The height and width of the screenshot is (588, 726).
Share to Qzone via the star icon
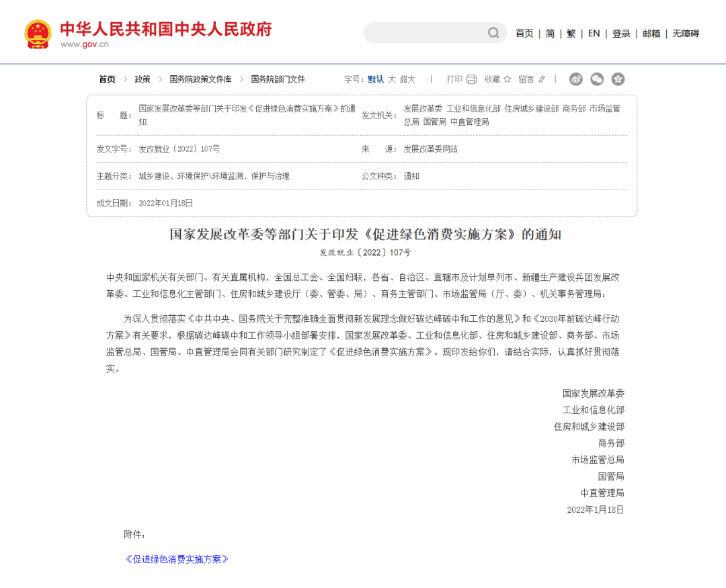click(618, 79)
